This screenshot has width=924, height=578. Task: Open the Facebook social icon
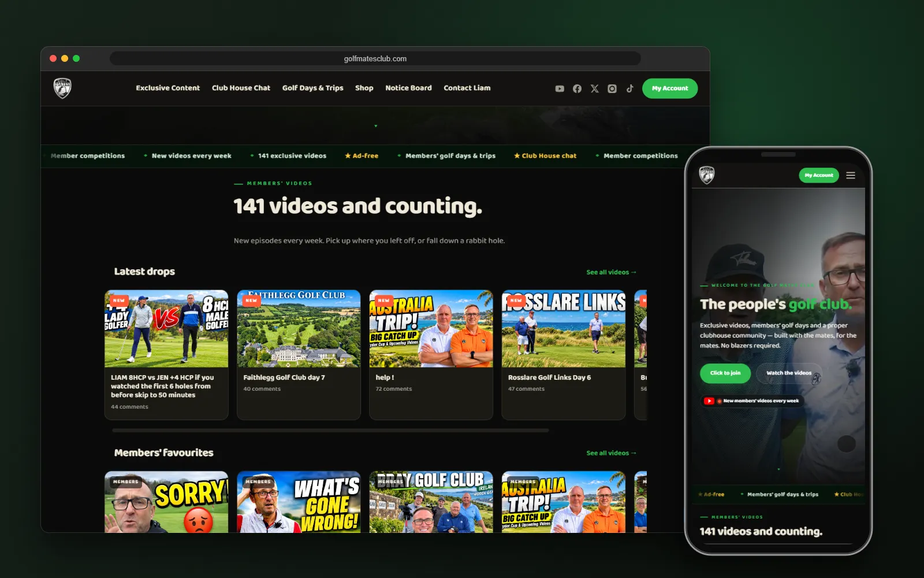577,88
